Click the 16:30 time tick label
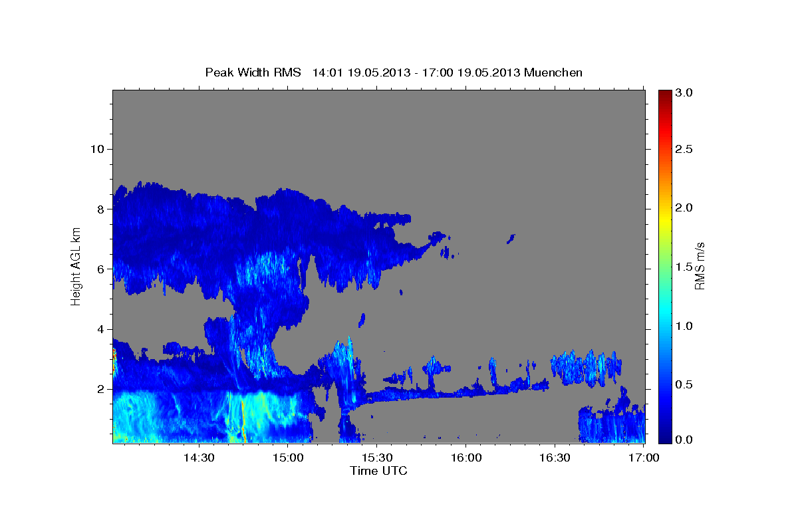The width and height of the screenshot is (798, 532). point(555,458)
